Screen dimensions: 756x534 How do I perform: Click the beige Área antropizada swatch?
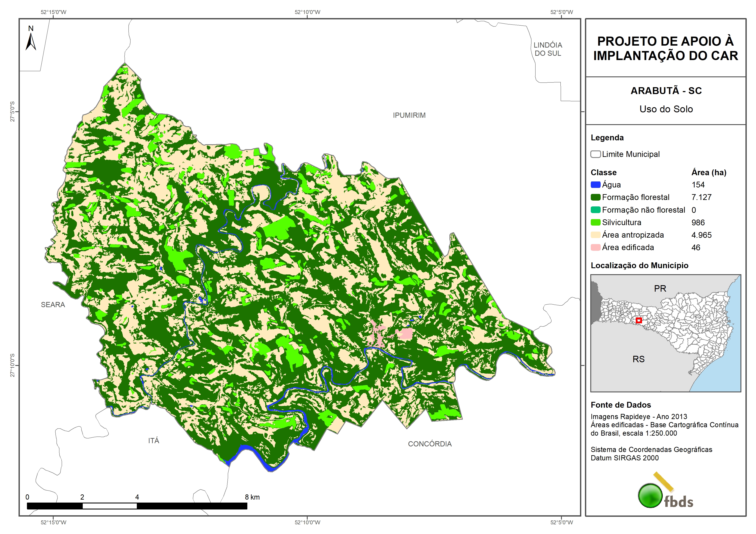pos(595,235)
